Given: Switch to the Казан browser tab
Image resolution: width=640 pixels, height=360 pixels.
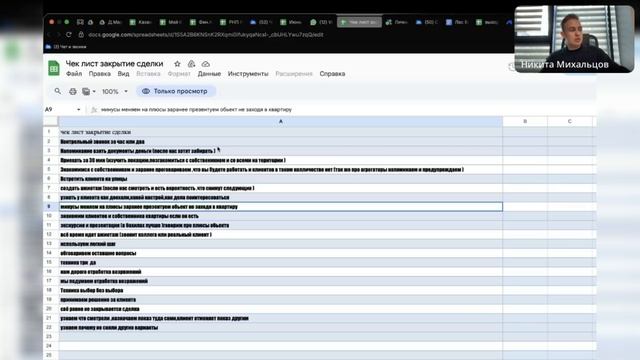Looking at the screenshot, I should [x=141, y=22].
